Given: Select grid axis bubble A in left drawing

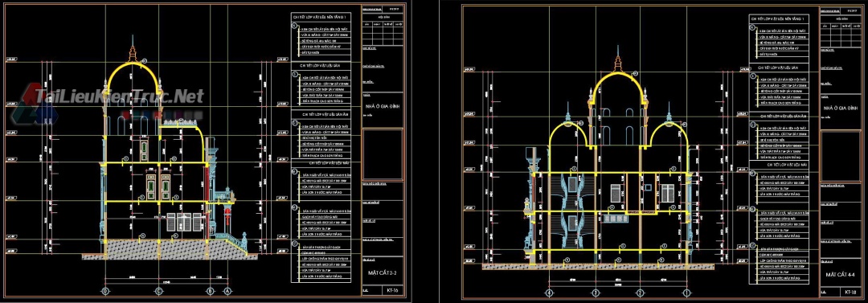Looking at the screenshot, I should [227, 292].
